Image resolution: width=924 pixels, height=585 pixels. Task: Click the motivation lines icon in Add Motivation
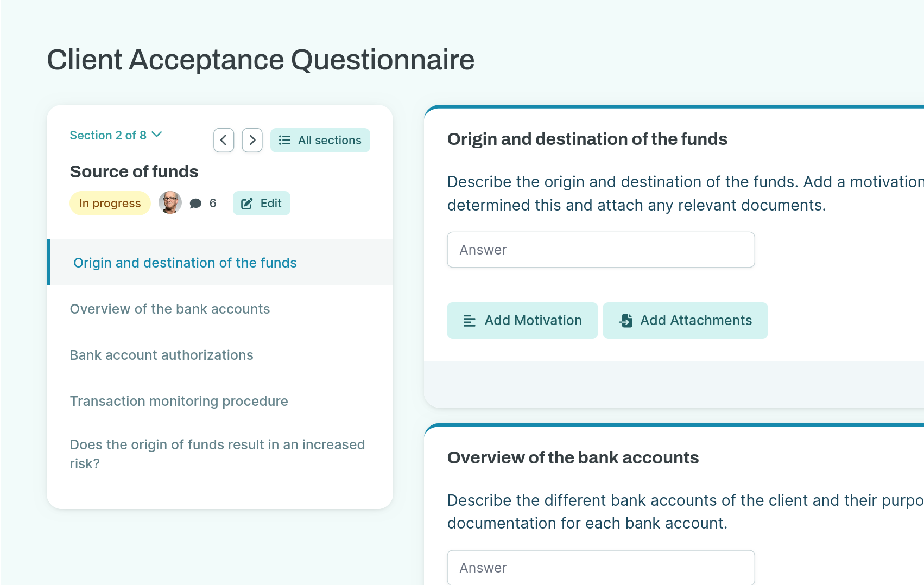(x=469, y=320)
